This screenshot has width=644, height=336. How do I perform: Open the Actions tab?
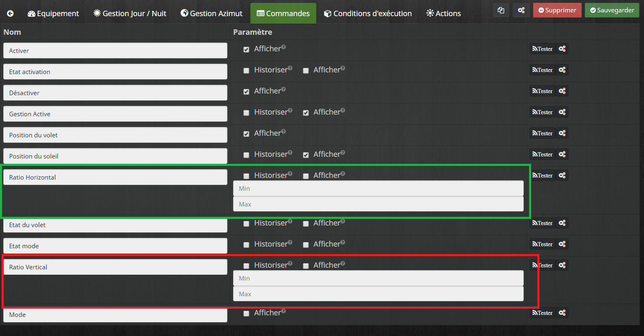click(444, 13)
